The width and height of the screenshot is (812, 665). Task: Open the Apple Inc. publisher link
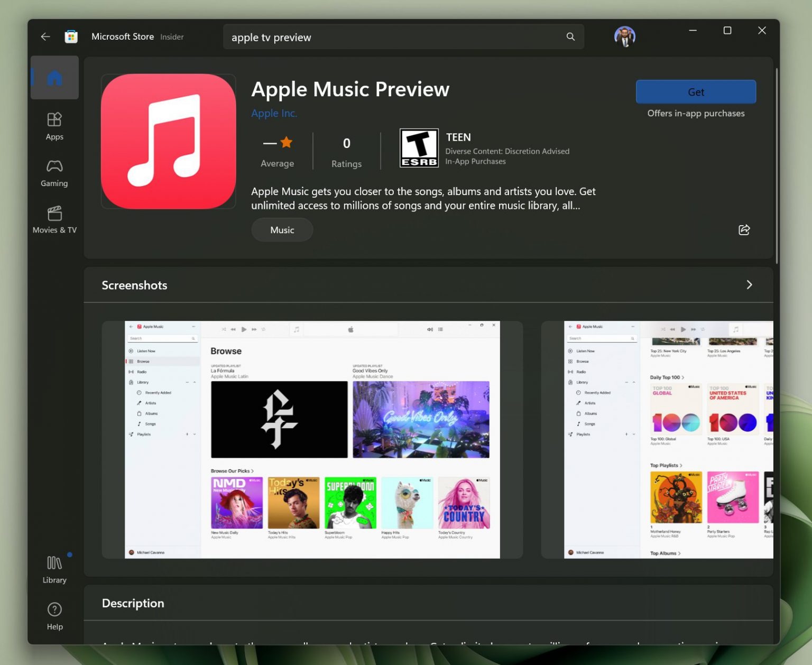click(274, 113)
